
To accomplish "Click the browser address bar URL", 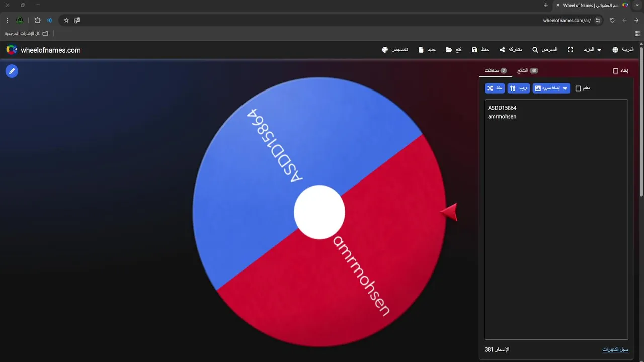I will (x=567, y=20).
